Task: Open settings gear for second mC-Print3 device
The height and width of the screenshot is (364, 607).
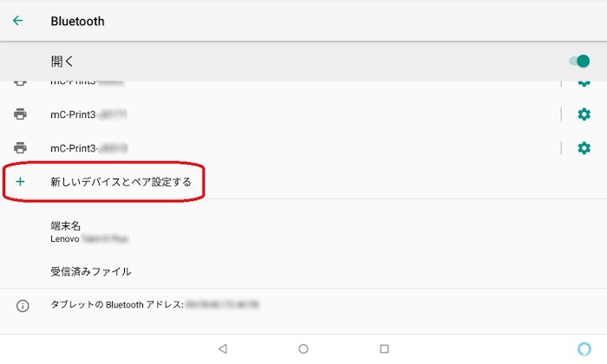Action: pyautogui.click(x=584, y=114)
